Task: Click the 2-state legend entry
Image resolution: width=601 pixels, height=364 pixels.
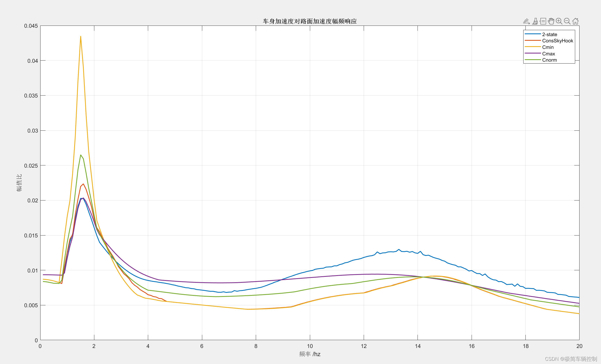Action: 549,34
